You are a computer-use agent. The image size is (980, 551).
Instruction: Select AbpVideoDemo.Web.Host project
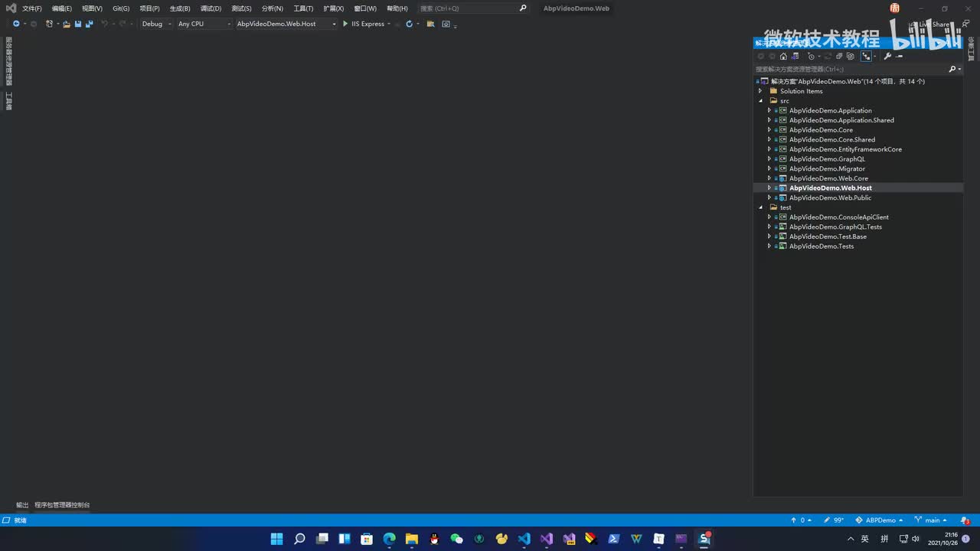(x=831, y=188)
